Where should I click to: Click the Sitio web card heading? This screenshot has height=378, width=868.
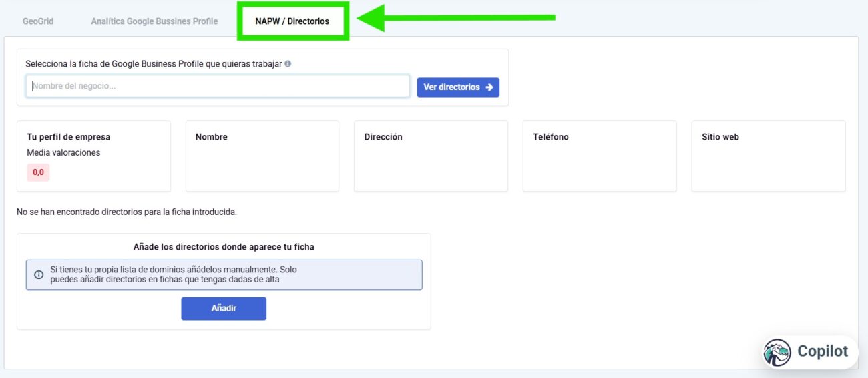tap(720, 137)
